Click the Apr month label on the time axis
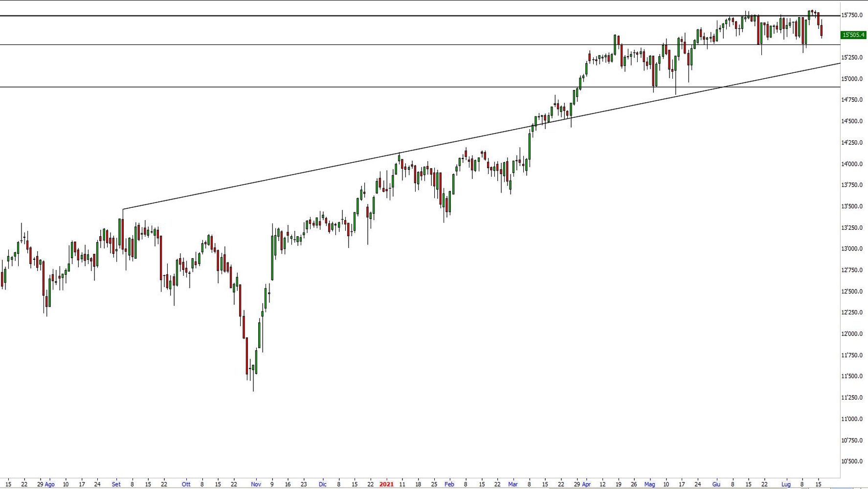The height and width of the screenshot is (489, 868). 586,484
